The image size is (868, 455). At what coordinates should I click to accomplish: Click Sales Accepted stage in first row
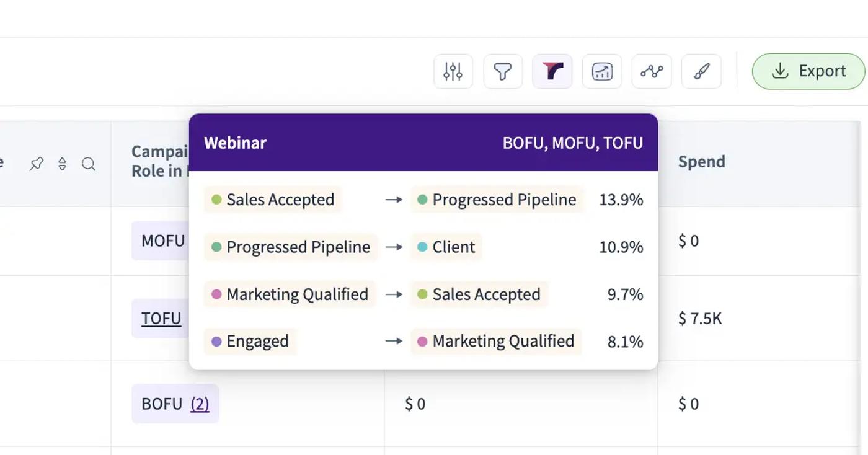[273, 200]
